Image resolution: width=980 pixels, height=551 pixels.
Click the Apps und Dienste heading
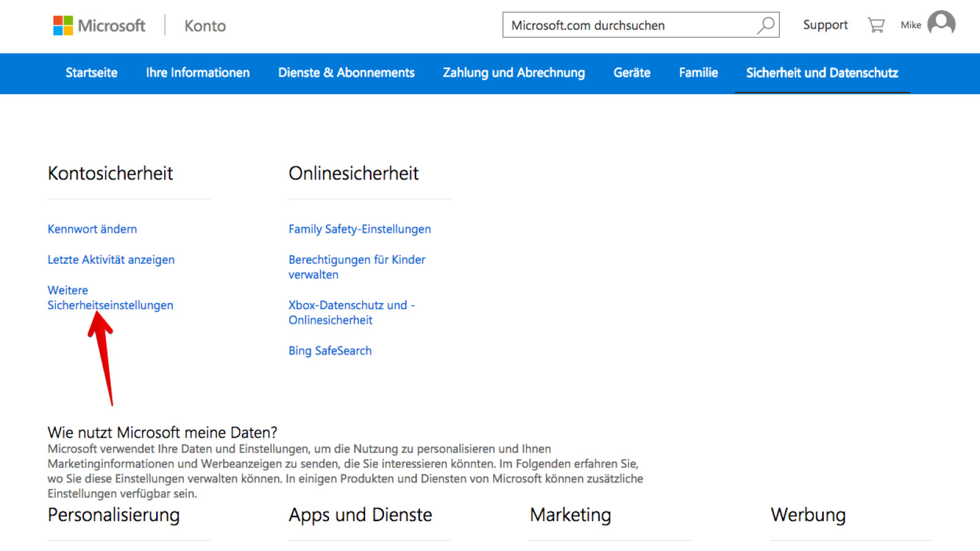point(360,515)
